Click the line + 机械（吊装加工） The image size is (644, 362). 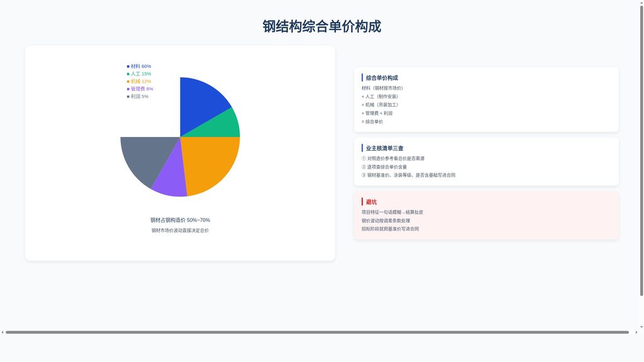[x=380, y=105]
